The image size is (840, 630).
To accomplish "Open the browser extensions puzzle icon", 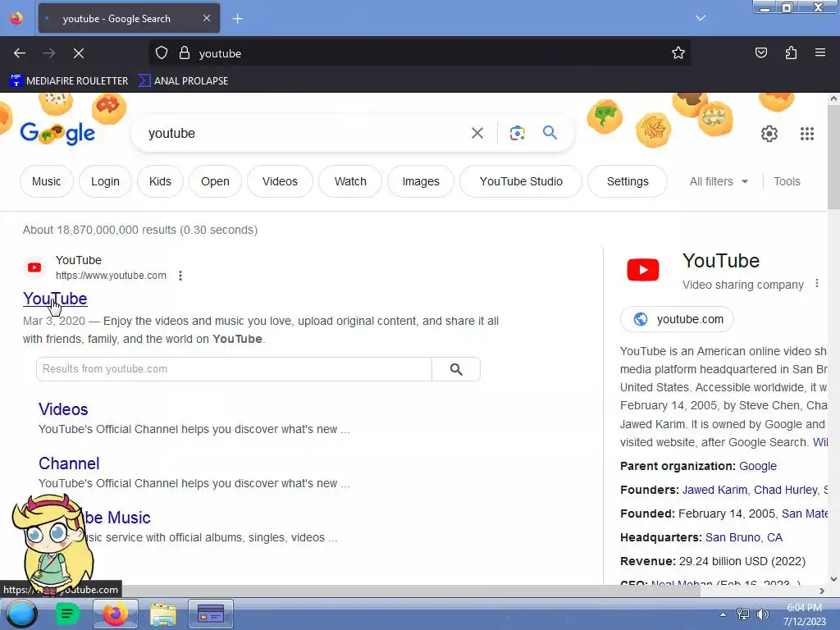I will [791, 53].
